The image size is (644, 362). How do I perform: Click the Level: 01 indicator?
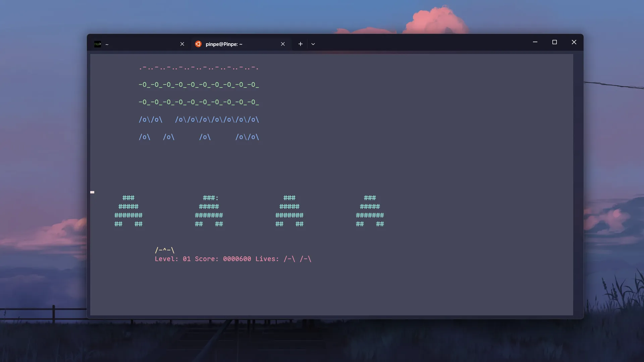[x=172, y=259]
